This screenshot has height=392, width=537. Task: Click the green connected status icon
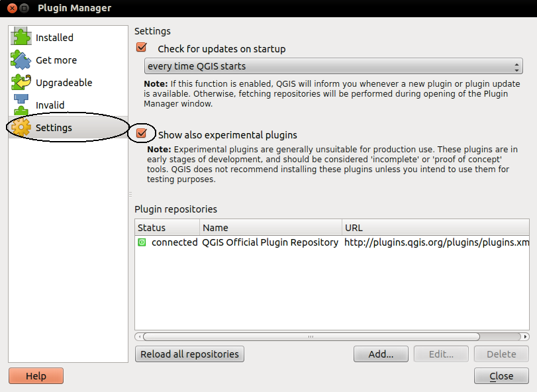142,242
